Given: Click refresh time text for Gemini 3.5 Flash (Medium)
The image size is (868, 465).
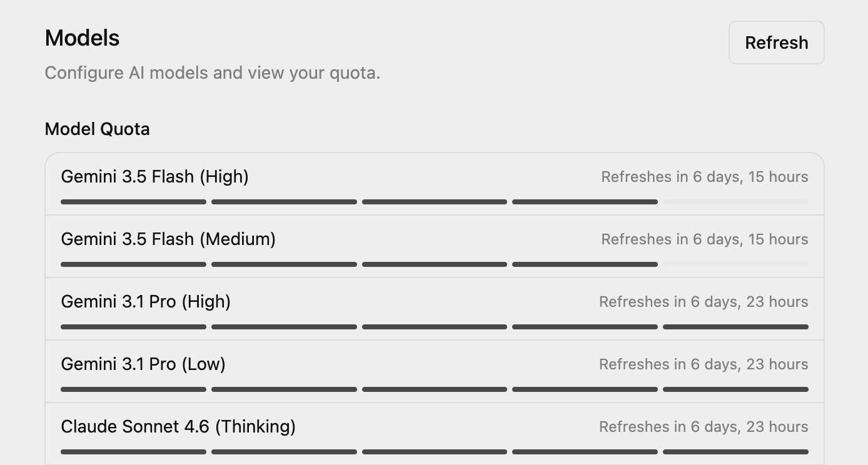Looking at the screenshot, I should coord(705,239).
